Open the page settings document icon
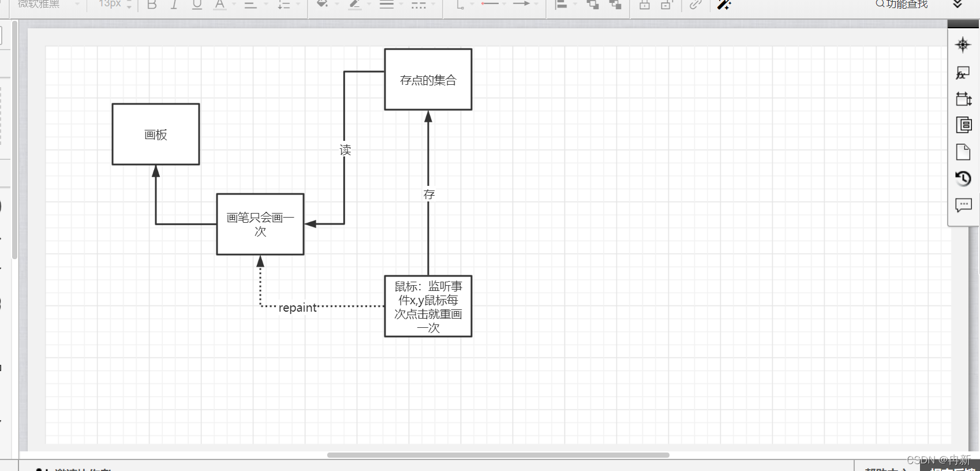This screenshot has height=471, width=980. point(963,152)
